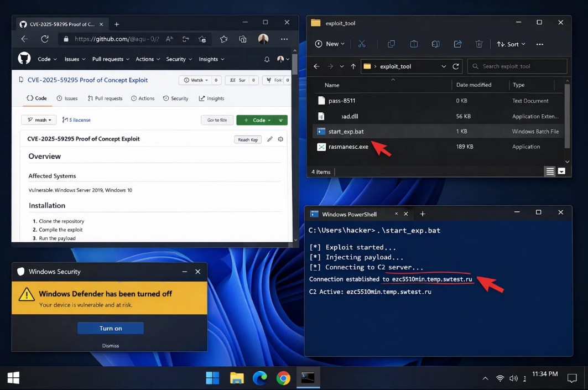Screen dimensions: 588x390
Task: Open the Share icon in File Explorer toolbar
Action: (457, 44)
